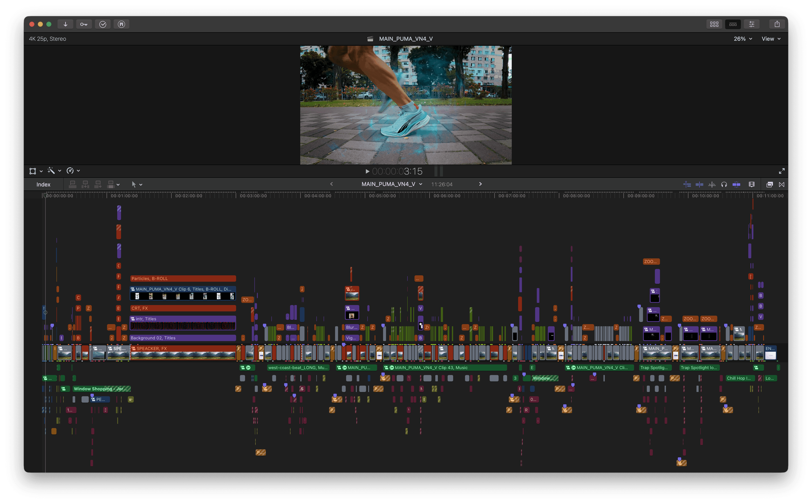
Task: Toggle snapping in the timeline
Action: click(x=736, y=184)
